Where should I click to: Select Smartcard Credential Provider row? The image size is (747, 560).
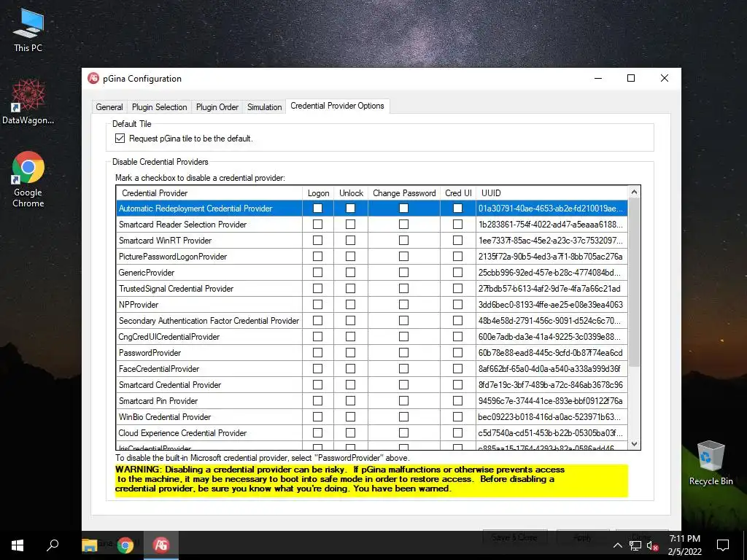(372, 385)
